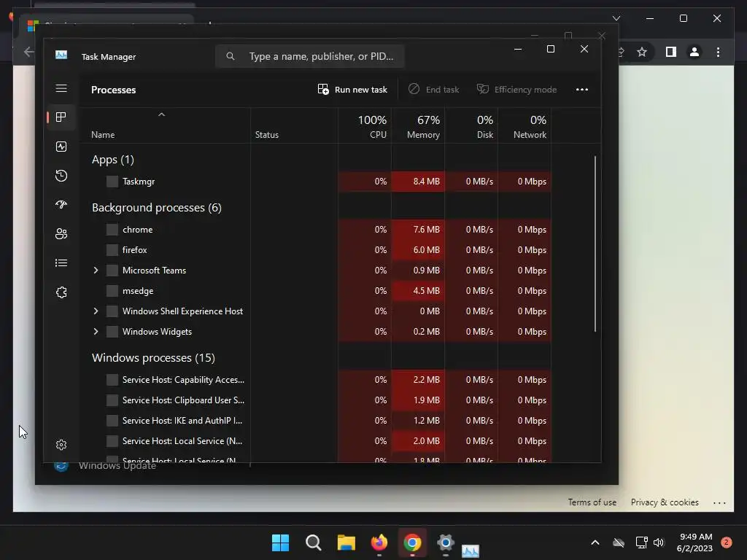Open the Services page puzzle icon
The height and width of the screenshot is (560, 747).
[61, 292]
